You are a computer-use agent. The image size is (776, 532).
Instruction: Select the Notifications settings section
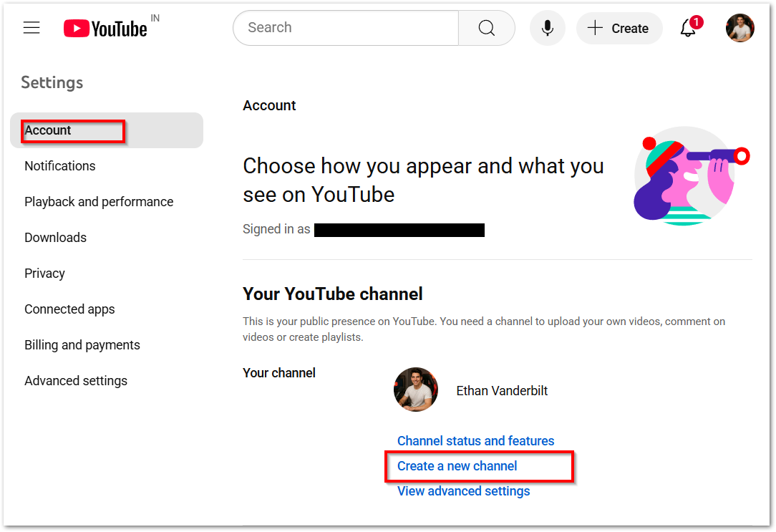[59, 165]
